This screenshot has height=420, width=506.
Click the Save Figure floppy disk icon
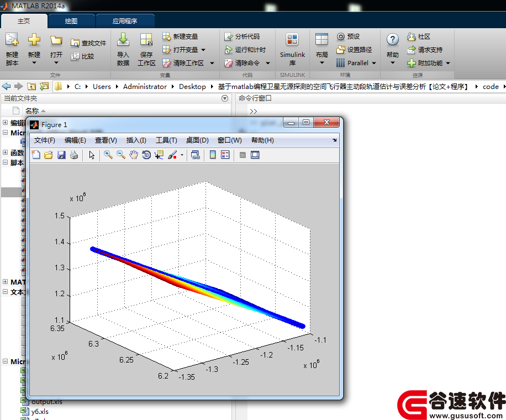coord(61,155)
